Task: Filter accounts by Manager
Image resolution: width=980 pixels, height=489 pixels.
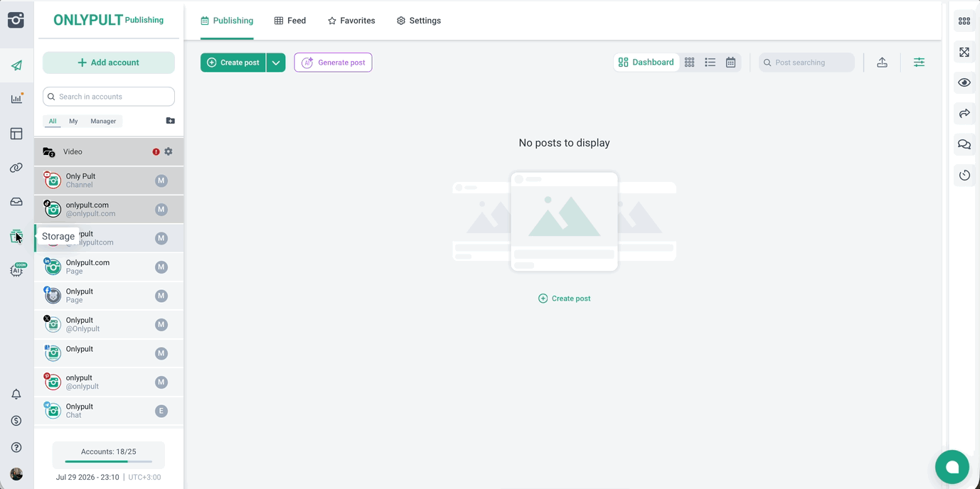Action: tap(103, 121)
